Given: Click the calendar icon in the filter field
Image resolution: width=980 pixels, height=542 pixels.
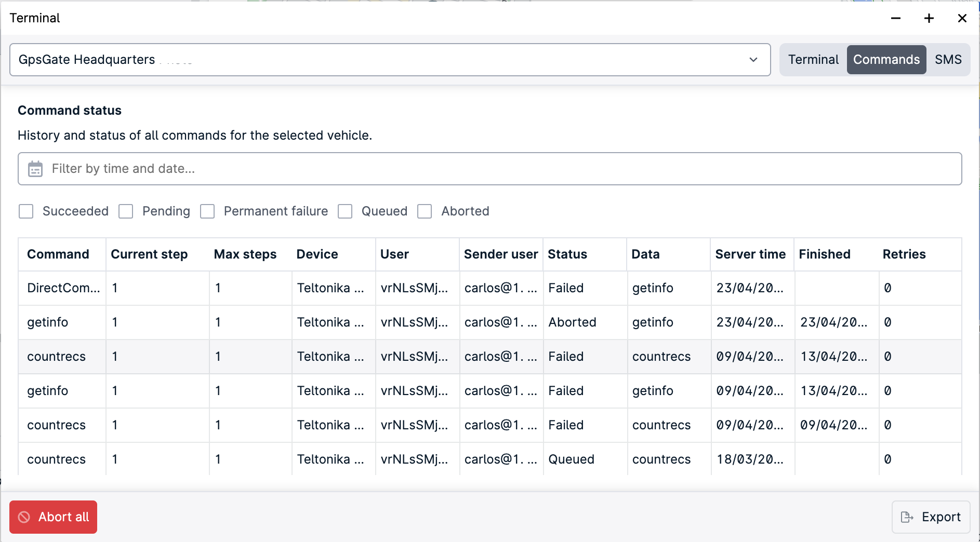Looking at the screenshot, I should [35, 168].
